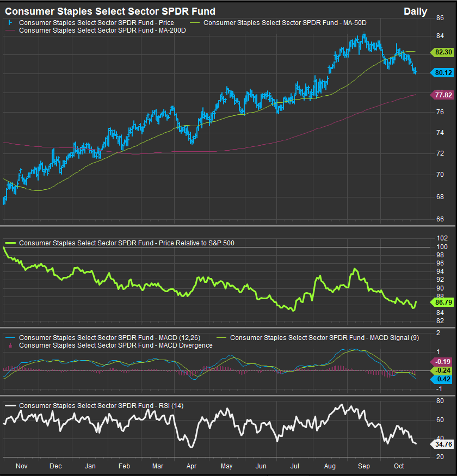This screenshot has width=457, height=476.
Task: Click the 'Aug' month label
Action: [330, 466]
